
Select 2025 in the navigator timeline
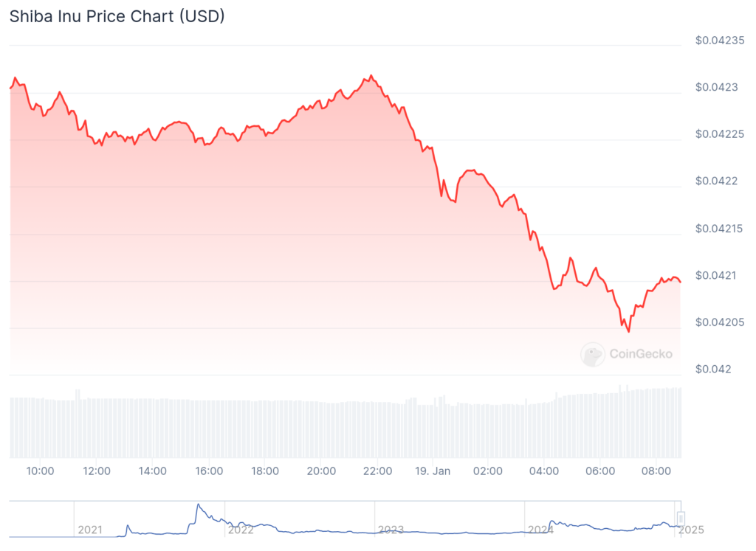pos(691,530)
